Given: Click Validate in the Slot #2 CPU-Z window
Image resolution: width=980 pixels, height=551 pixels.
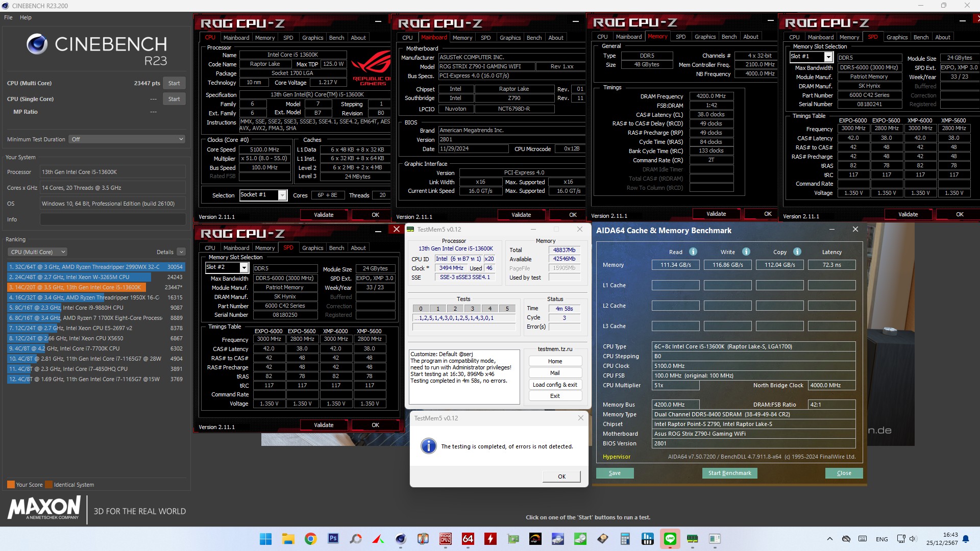Looking at the screenshot, I should [x=324, y=425].
